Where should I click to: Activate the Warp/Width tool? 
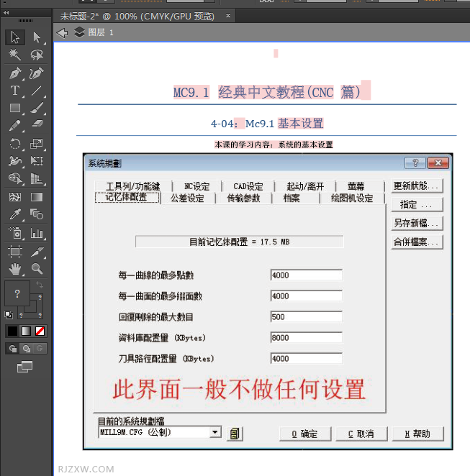[x=15, y=161]
